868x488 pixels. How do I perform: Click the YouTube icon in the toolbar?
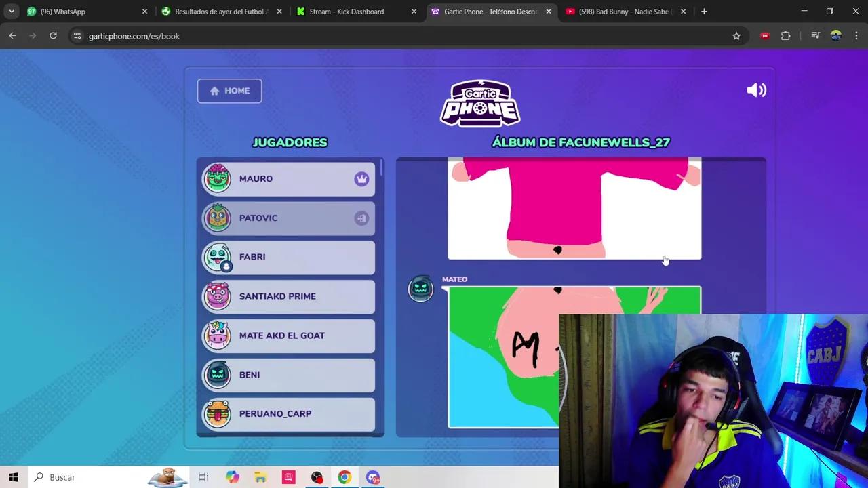tap(765, 36)
